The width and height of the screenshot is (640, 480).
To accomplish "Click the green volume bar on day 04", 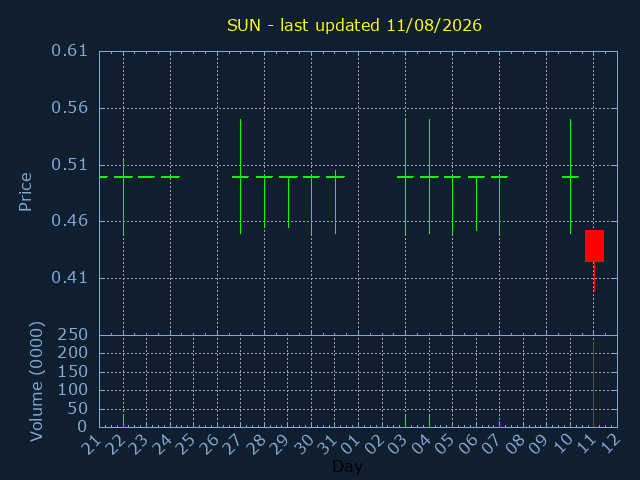I will pyautogui.click(x=429, y=421).
